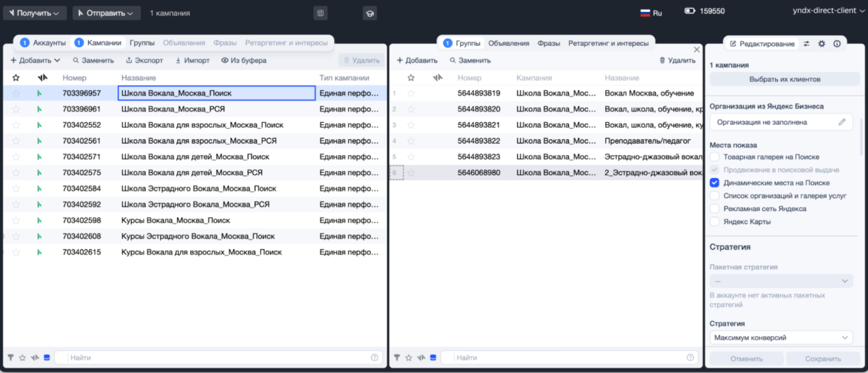The height and width of the screenshot is (373, 868).
Task: Switch to Объявления tab in groups panel
Action: pyautogui.click(x=508, y=43)
